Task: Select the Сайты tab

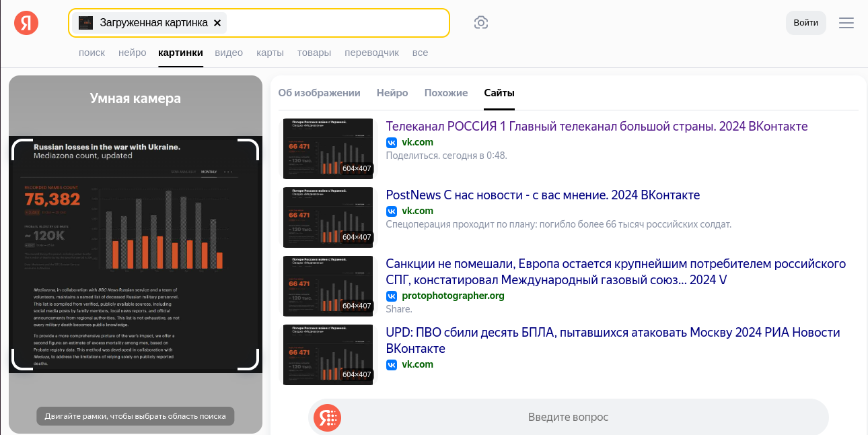Action: click(499, 93)
